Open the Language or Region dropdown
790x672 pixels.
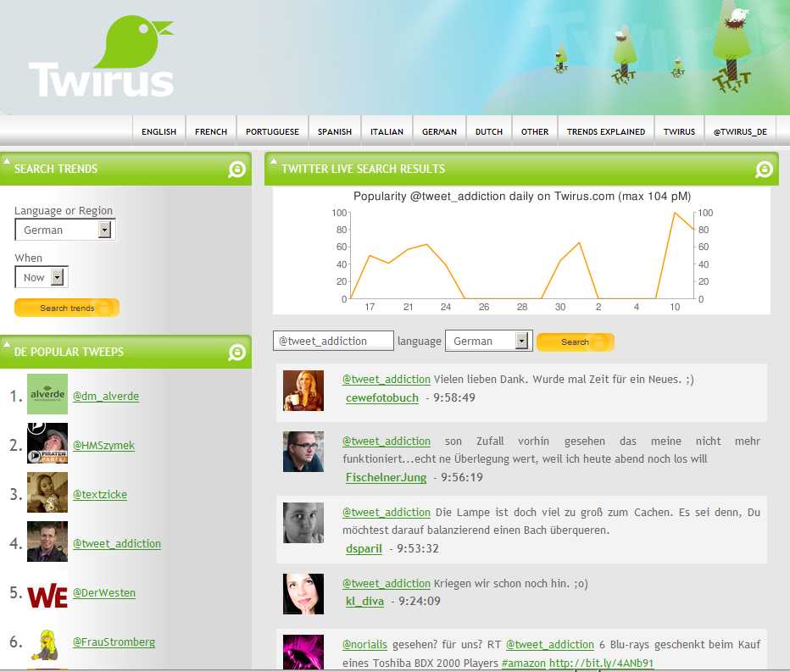65,230
